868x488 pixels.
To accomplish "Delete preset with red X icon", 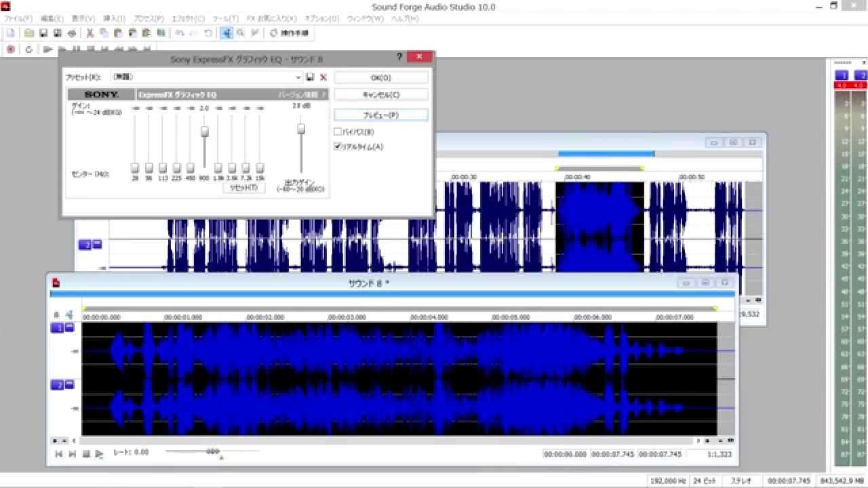I will (323, 77).
